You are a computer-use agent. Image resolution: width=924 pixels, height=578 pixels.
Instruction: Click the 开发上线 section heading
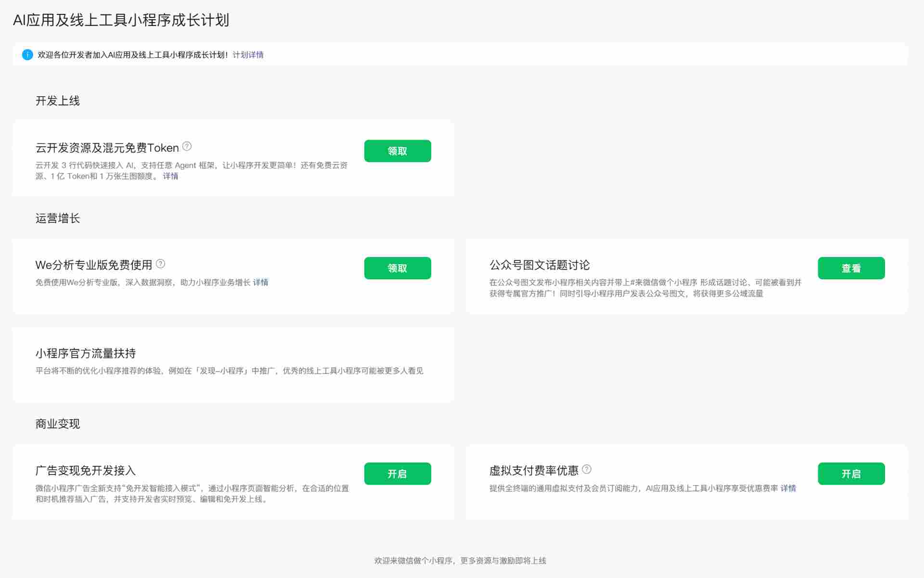pyautogui.click(x=58, y=101)
